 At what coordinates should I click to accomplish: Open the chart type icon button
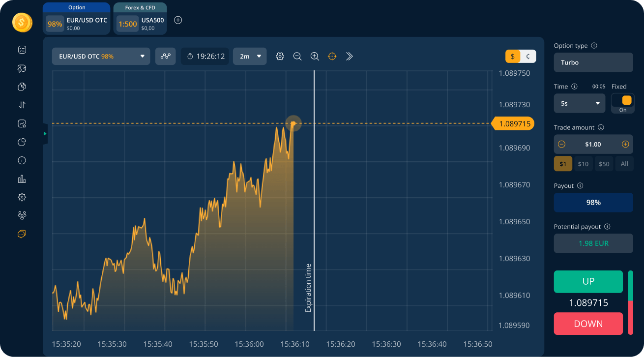pos(166,57)
